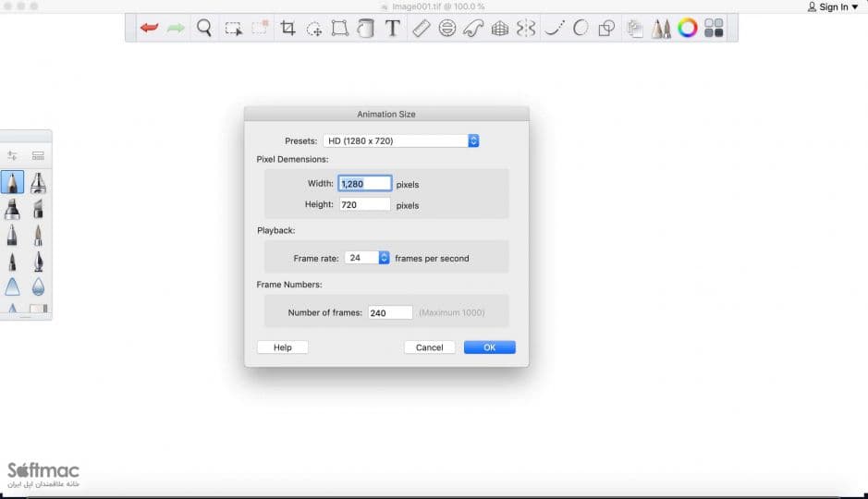Click the Width input field

[365, 184]
